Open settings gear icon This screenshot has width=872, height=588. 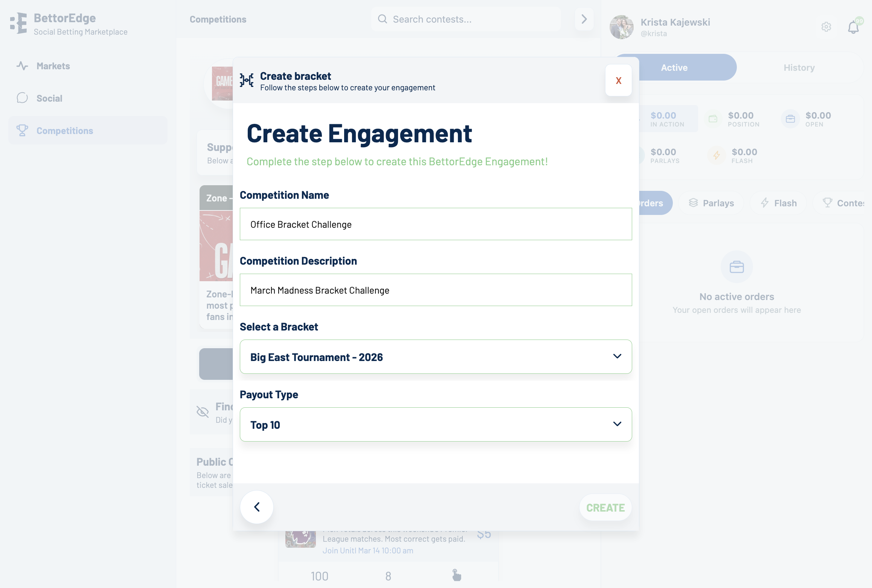click(x=826, y=27)
